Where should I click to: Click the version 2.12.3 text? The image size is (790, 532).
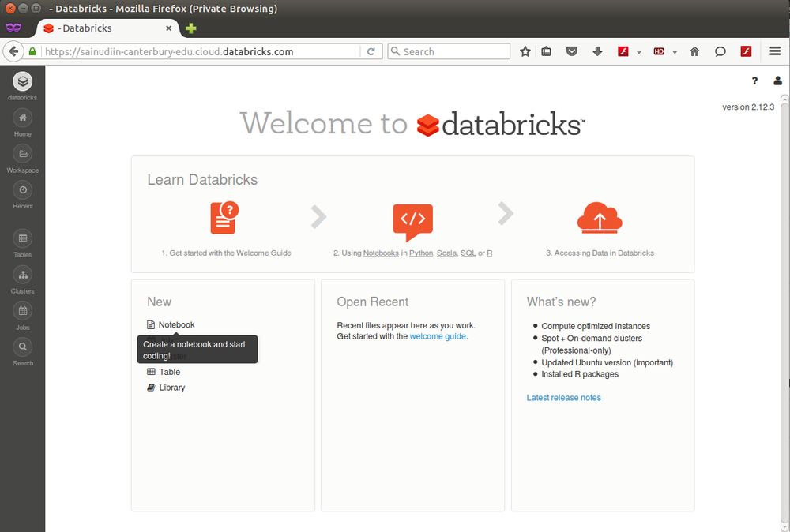coord(748,107)
